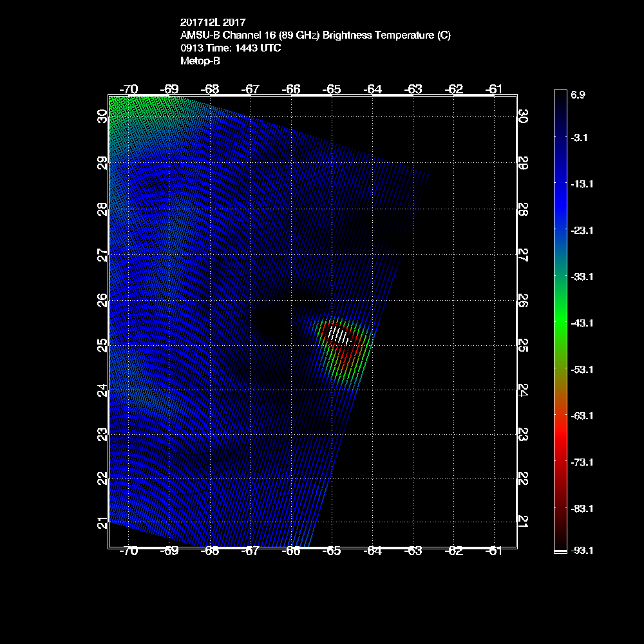The height and width of the screenshot is (644, 644).
Task: Click the -66 longitude label on the bottom axis
Action: coord(292,551)
